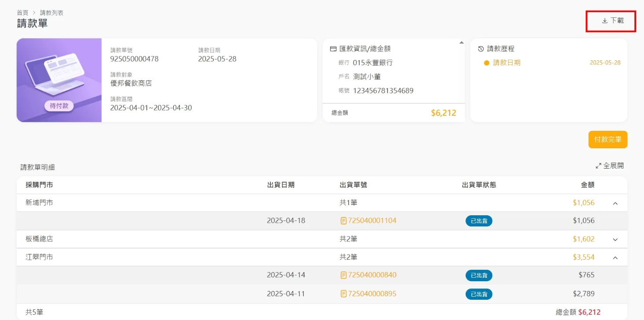
Task: Click document icon beside 725040000895
Action: click(344, 294)
